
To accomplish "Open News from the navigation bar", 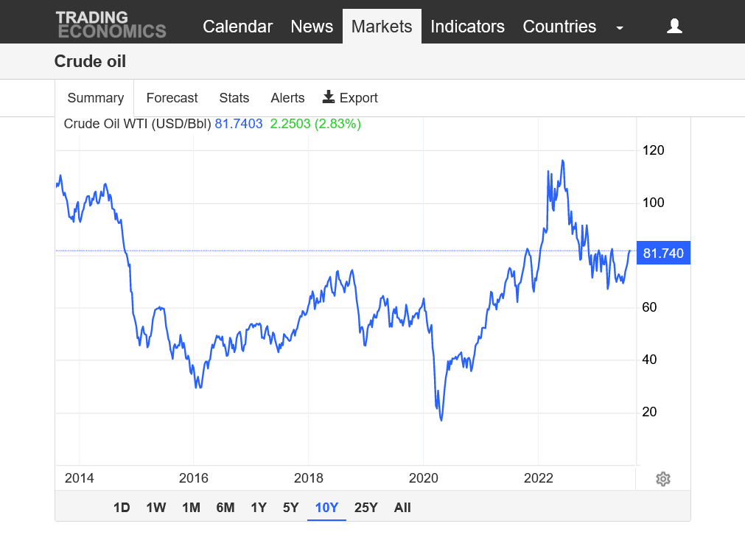I will pyautogui.click(x=312, y=27).
